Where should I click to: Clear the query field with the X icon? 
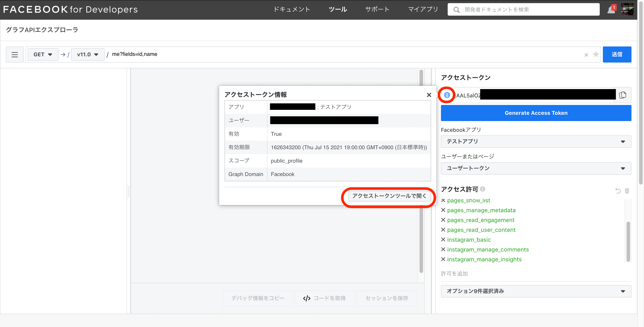pos(586,55)
